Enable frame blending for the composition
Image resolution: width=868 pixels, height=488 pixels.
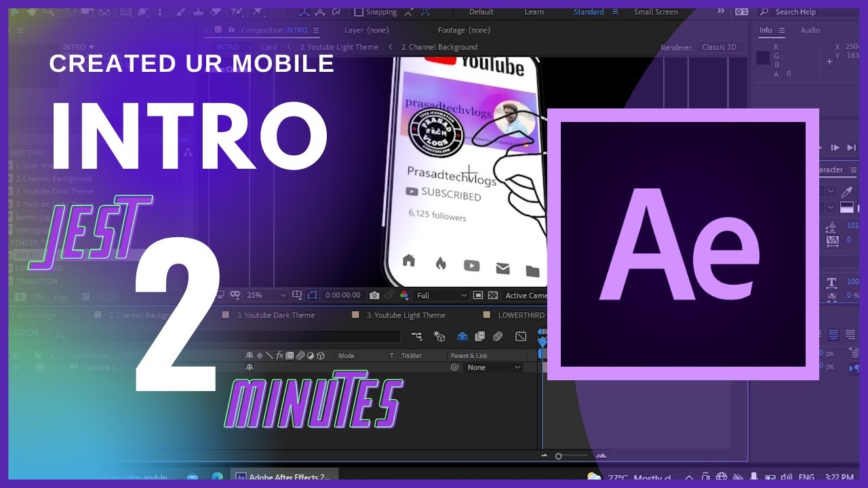480,336
